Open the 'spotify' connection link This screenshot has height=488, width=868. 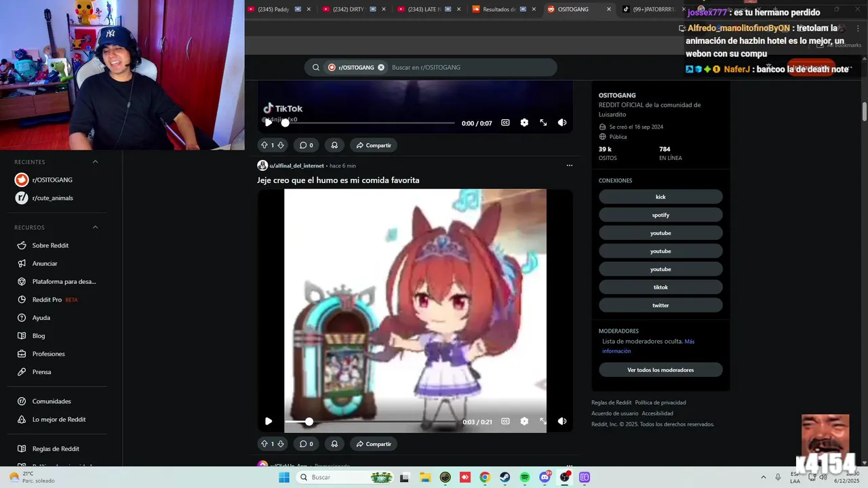660,215
